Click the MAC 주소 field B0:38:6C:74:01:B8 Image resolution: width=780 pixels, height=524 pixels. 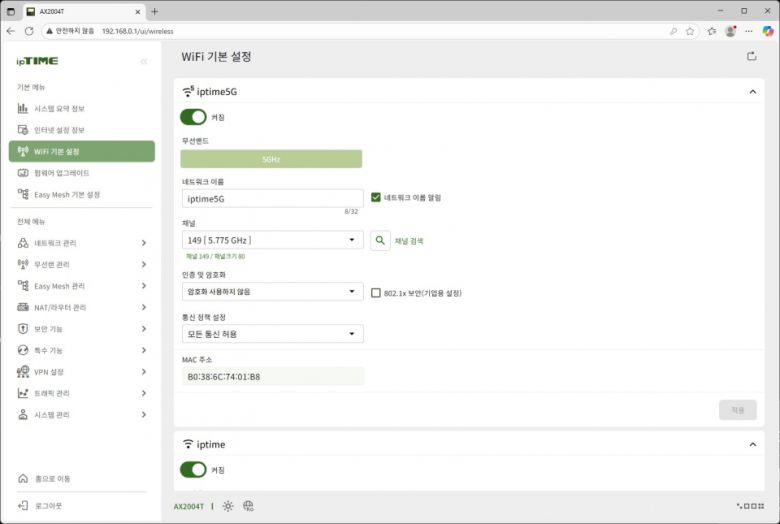[273, 377]
